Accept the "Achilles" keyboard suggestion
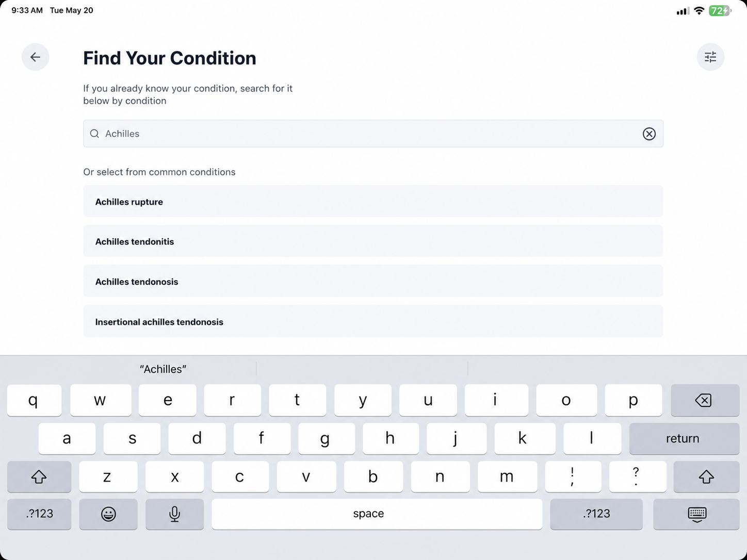Viewport: 747px width, 560px height. (163, 369)
